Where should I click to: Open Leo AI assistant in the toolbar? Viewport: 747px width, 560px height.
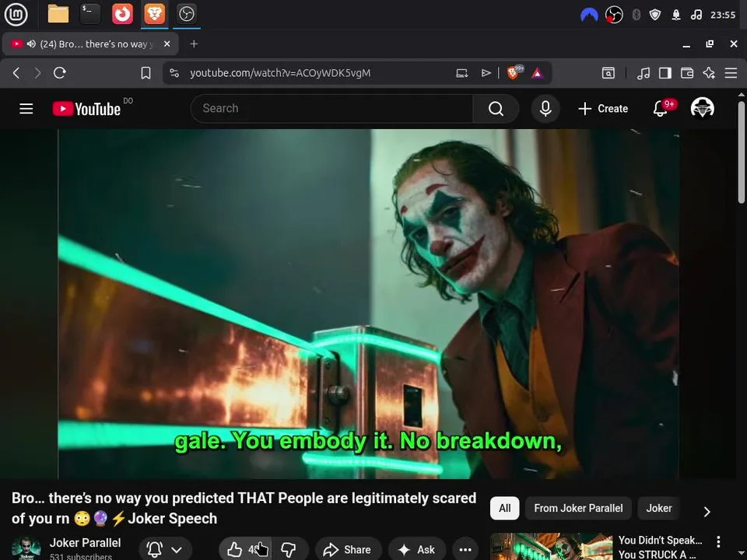click(x=709, y=73)
